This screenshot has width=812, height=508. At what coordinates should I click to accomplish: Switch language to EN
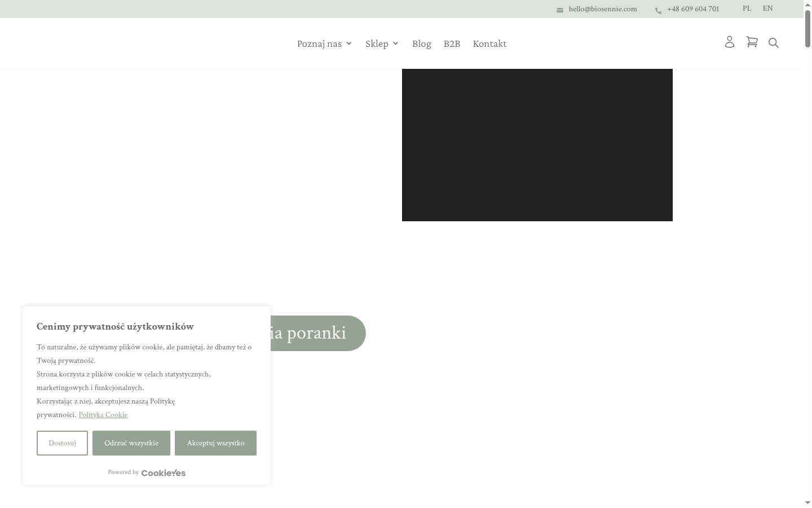(x=767, y=8)
